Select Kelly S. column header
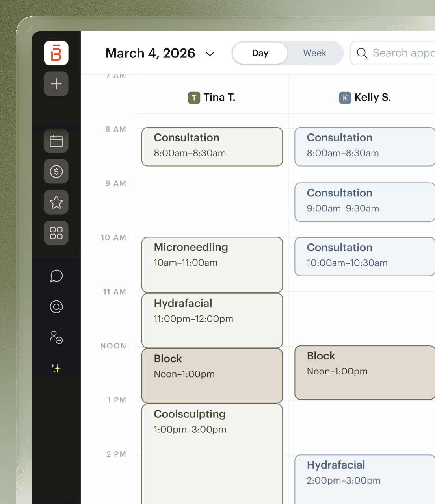This screenshot has height=504, width=435. tap(365, 97)
